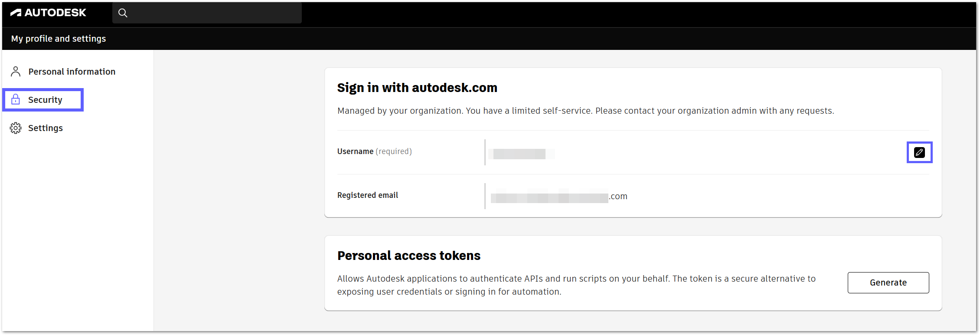The width and height of the screenshot is (980, 335).
Task: Click the Autodesk logo
Action: click(48, 13)
